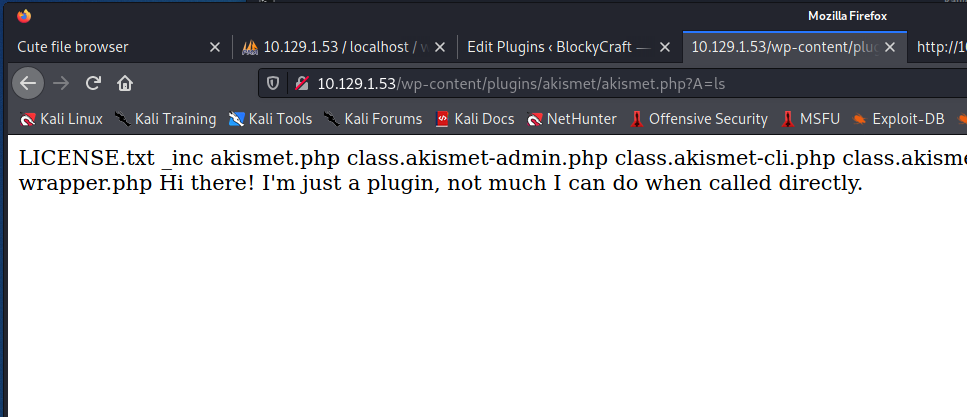Image resolution: width=967 pixels, height=417 pixels.
Task: Open the Kali Tools bookmark
Action: click(270, 119)
